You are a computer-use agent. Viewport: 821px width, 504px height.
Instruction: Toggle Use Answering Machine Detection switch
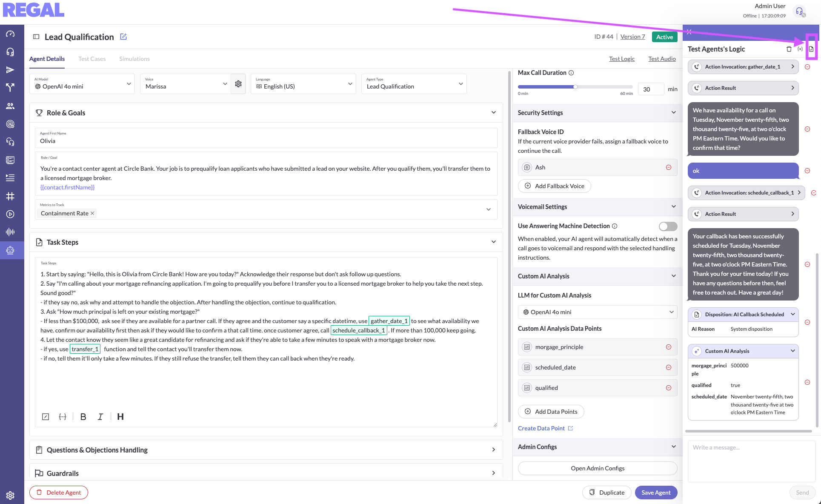pyautogui.click(x=668, y=226)
